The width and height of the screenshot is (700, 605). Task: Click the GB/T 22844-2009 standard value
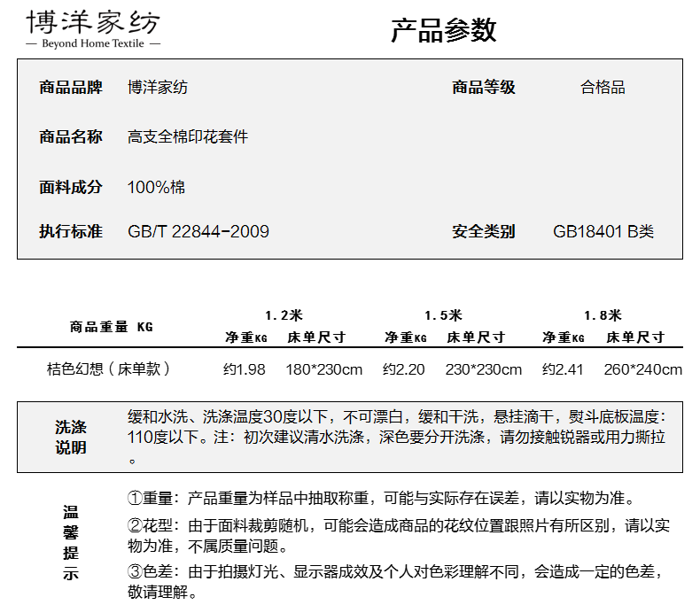(198, 231)
